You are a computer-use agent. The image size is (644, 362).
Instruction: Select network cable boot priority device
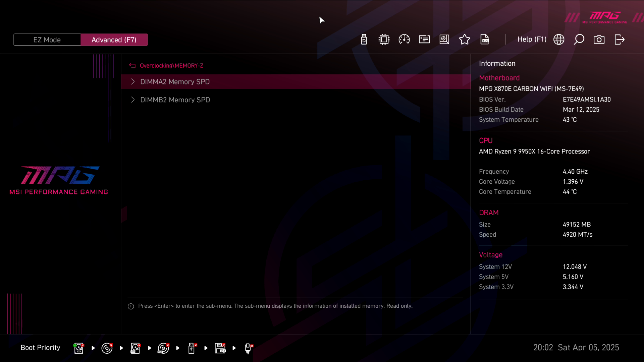pyautogui.click(x=248, y=348)
